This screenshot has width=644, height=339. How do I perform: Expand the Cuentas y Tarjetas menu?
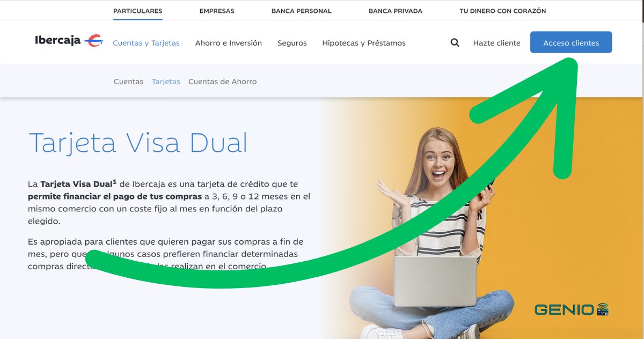[146, 43]
